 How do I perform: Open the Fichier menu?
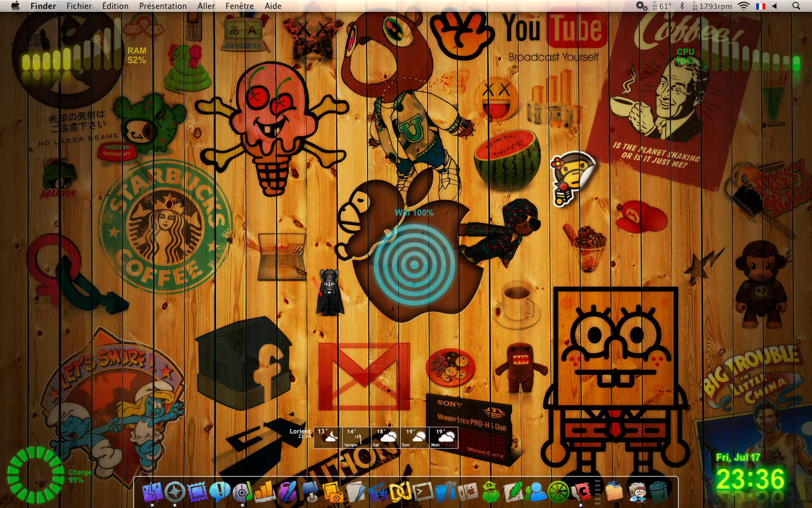[x=79, y=6]
